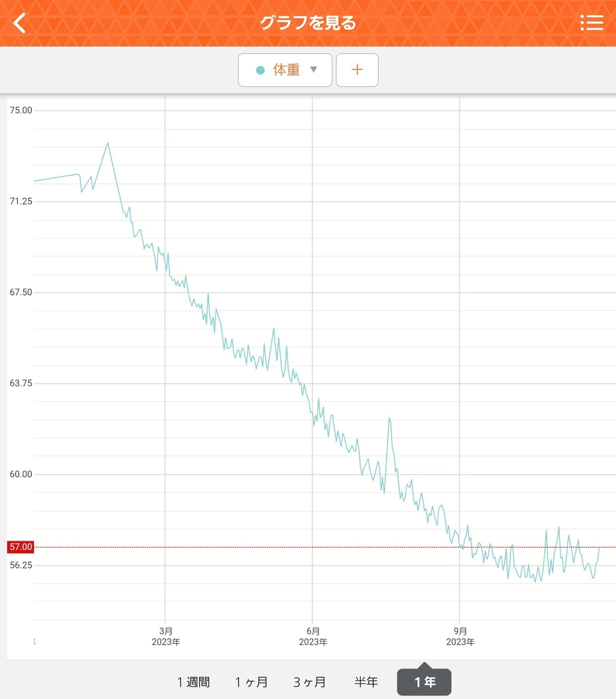Open the 体重 metric dropdown

click(285, 70)
